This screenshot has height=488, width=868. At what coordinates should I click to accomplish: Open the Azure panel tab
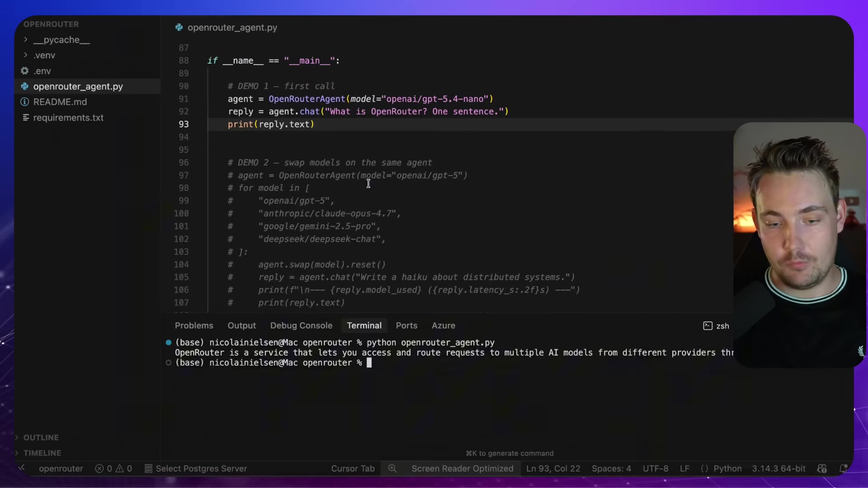click(x=443, y=325)
